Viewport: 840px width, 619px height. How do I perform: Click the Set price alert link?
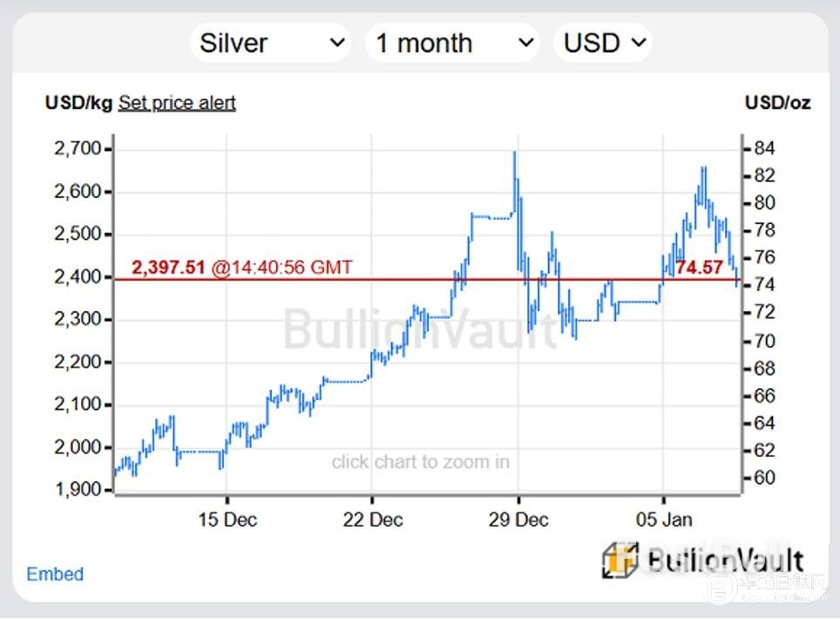click(x=177, y=103)
